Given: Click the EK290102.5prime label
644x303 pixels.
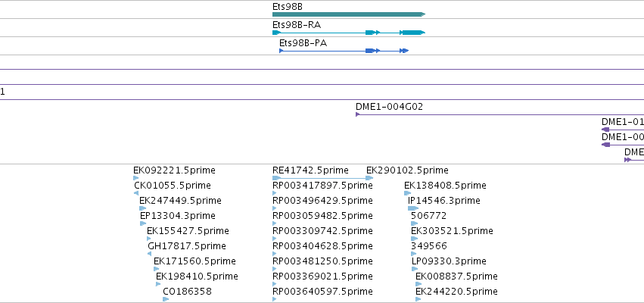Looking at the screenshot, I should click(407, 170).
